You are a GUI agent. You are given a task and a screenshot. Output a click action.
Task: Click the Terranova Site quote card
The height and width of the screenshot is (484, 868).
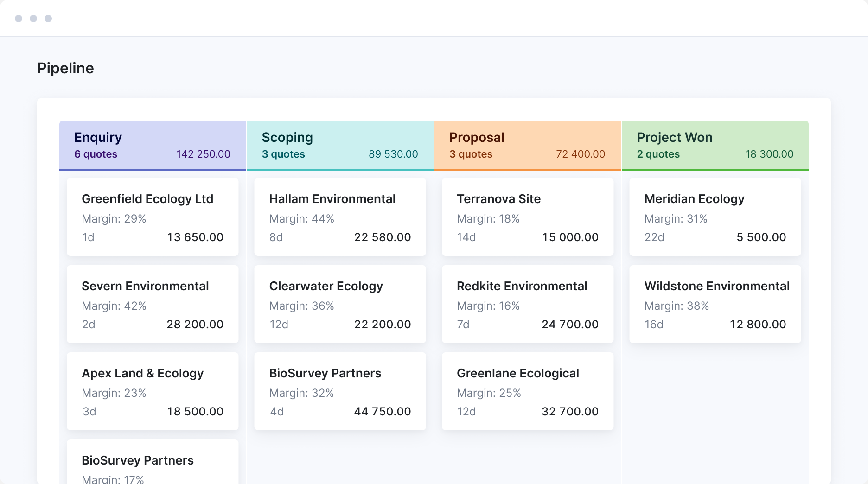point(527,217)
